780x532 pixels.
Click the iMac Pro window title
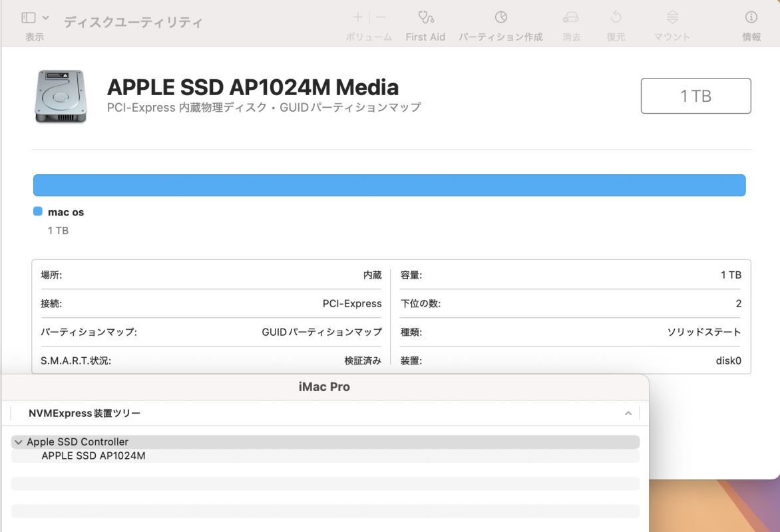pyautogui.click(x=324, y=386)
